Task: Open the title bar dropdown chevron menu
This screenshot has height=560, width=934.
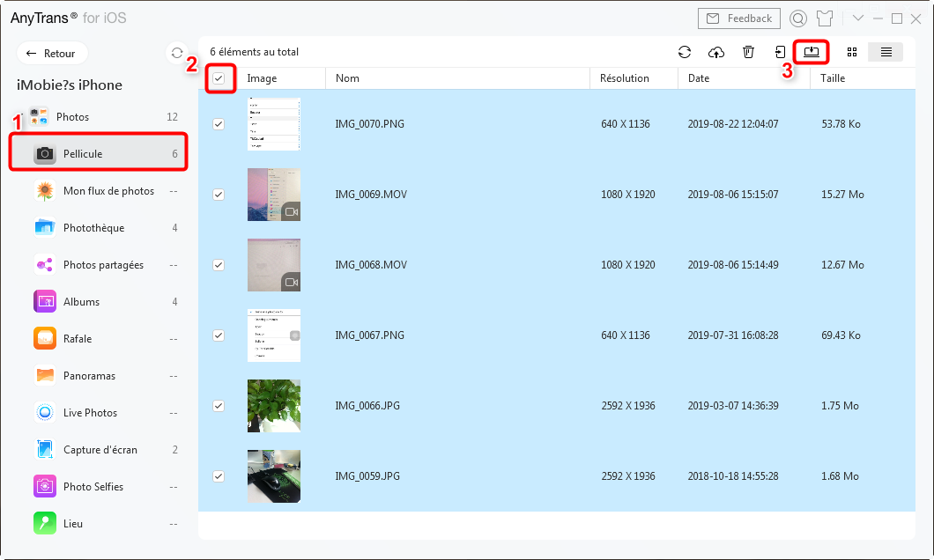Action: coord(857,18)
